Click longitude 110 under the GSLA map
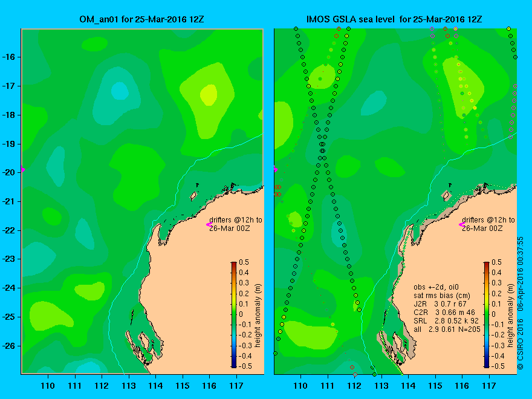This screenshot has height=399, width=532. (x=300, y=386)
